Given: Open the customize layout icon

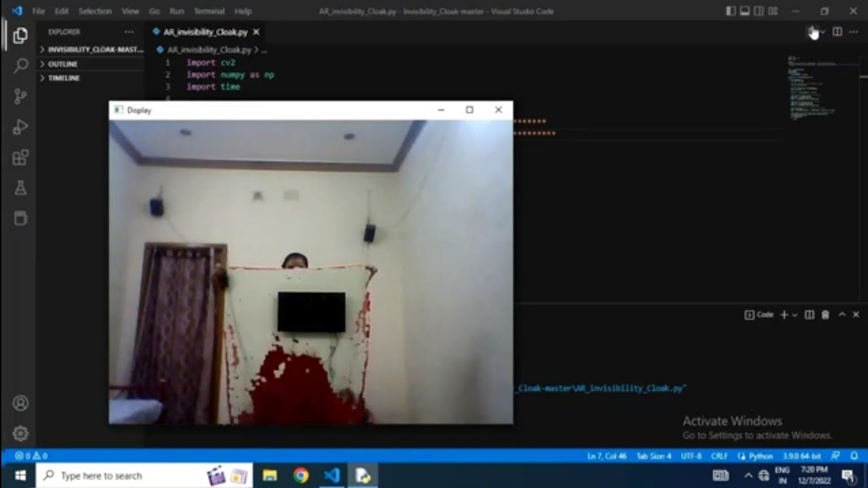Looking at the screenshot, I should pos(773,12).
